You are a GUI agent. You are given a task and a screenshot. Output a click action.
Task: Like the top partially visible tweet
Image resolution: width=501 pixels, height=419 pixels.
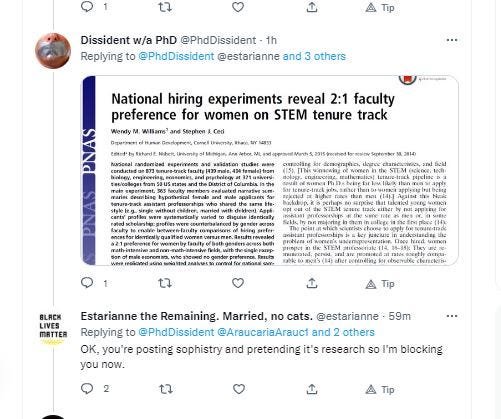[238, 7]
